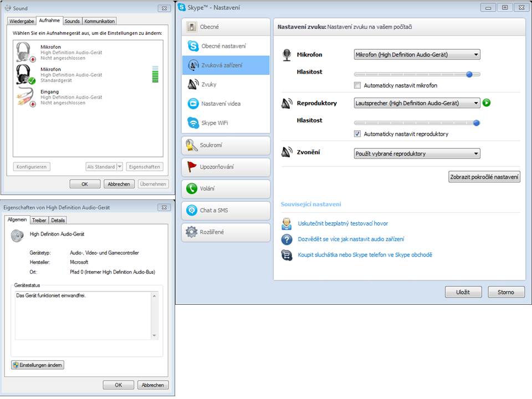Open Skype WiFi settings

tap(226, 123)
